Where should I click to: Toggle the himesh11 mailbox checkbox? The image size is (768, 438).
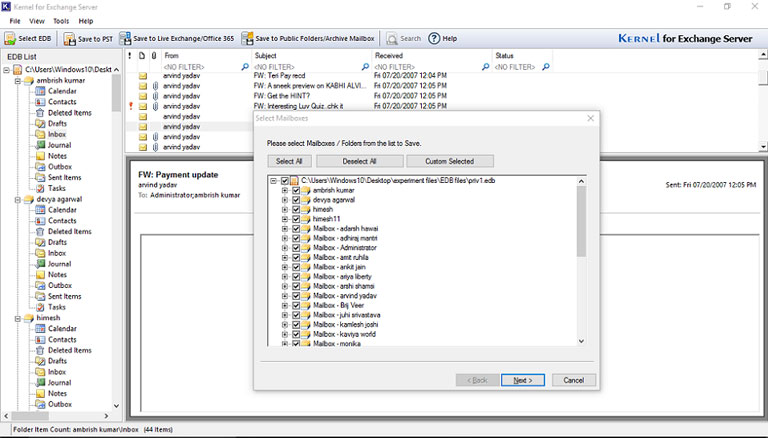[x=296, y=219]
